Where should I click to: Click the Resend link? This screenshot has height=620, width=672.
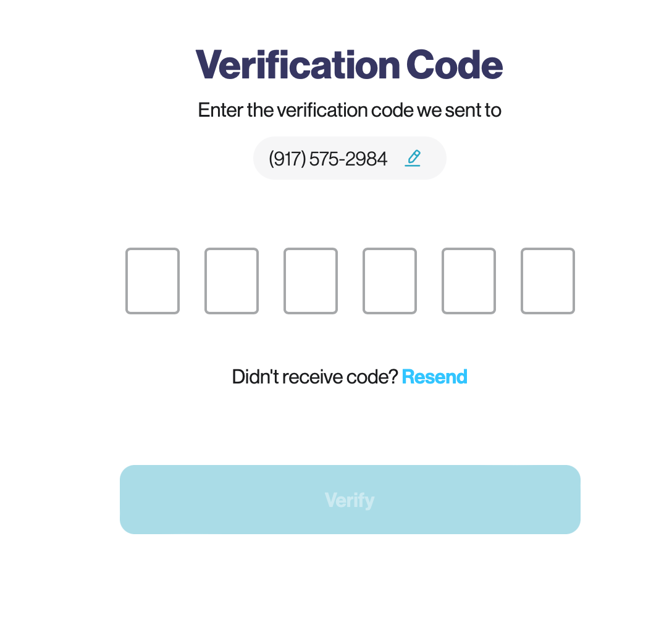pos(435,377)
